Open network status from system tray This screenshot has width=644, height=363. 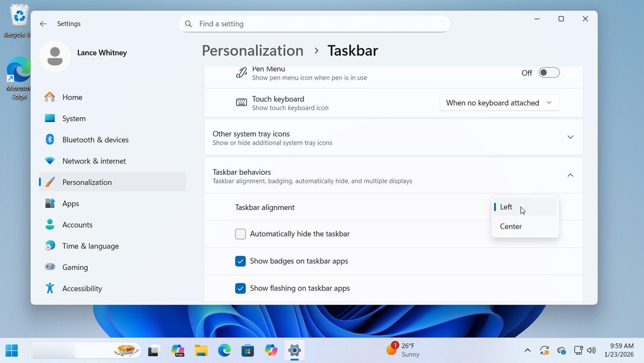(578, 351)
